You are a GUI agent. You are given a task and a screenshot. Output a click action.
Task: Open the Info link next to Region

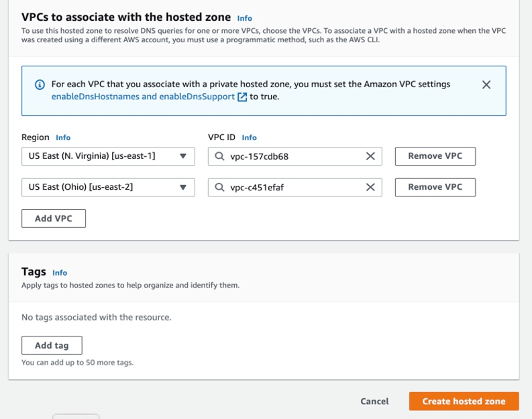point(63,137)
